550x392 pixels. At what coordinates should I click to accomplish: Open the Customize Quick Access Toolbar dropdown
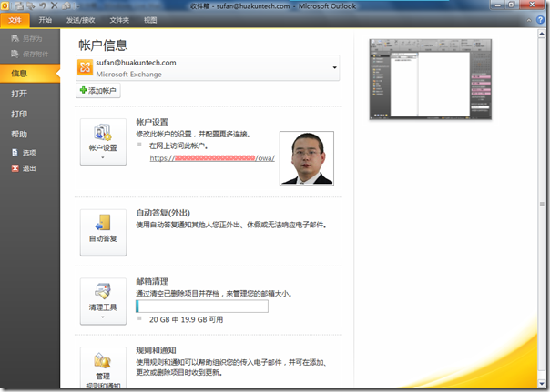[77, 6]
